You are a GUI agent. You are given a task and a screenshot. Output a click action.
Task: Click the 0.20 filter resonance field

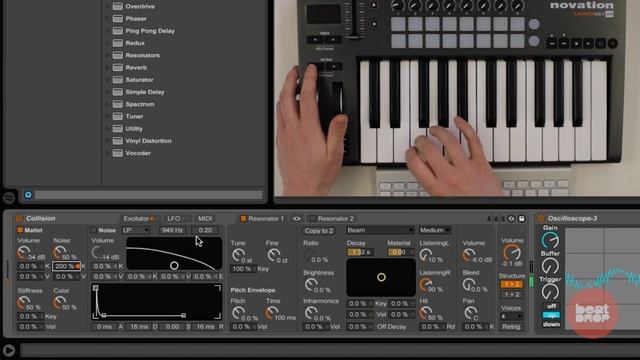(205, 230)
